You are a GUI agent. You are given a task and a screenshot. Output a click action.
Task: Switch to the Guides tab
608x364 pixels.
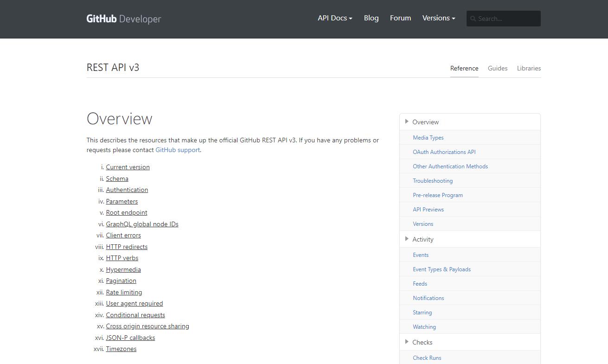pyautogui.click(x=497, y=68)
